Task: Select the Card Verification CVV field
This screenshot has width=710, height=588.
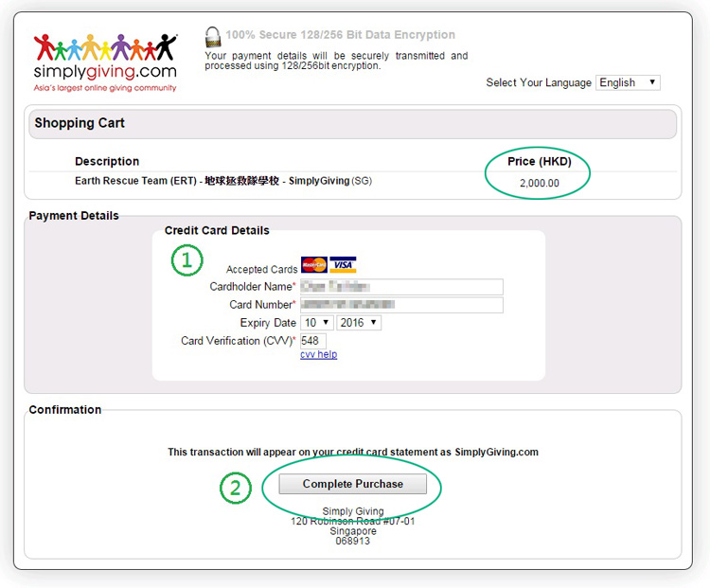Action: [x=313, y=341]
